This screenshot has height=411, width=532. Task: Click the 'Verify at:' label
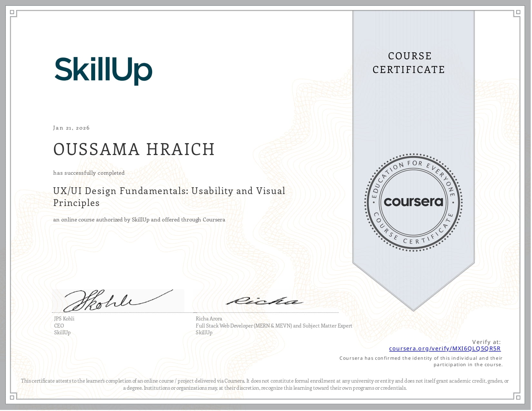coord(486,342)
